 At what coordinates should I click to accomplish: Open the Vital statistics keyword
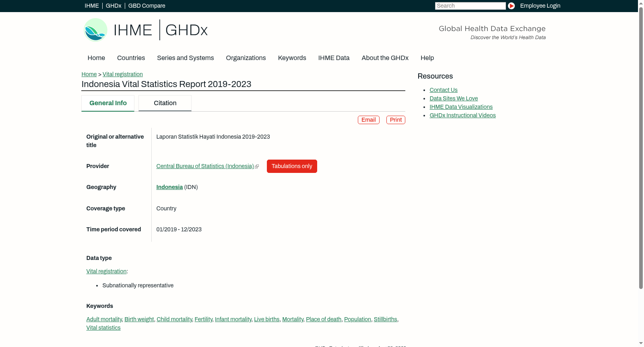[x=103, y=328]
